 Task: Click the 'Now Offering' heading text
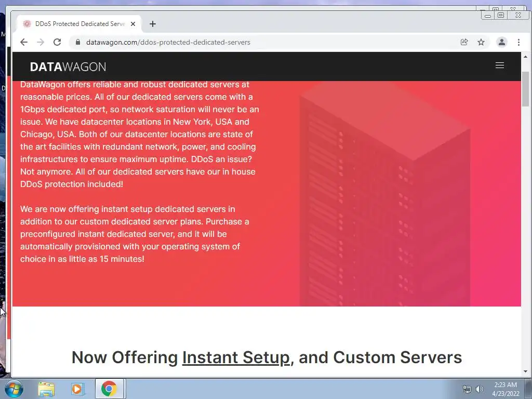(x=125, y=357)
